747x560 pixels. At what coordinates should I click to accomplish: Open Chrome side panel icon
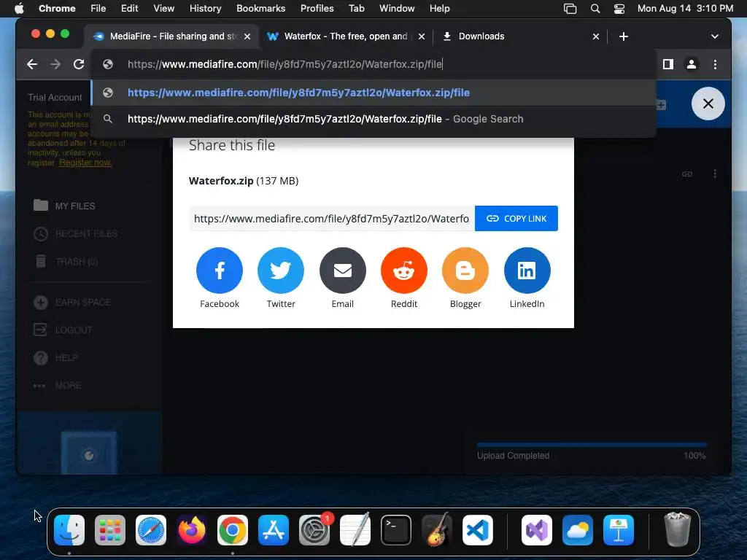tap(668, 64)
